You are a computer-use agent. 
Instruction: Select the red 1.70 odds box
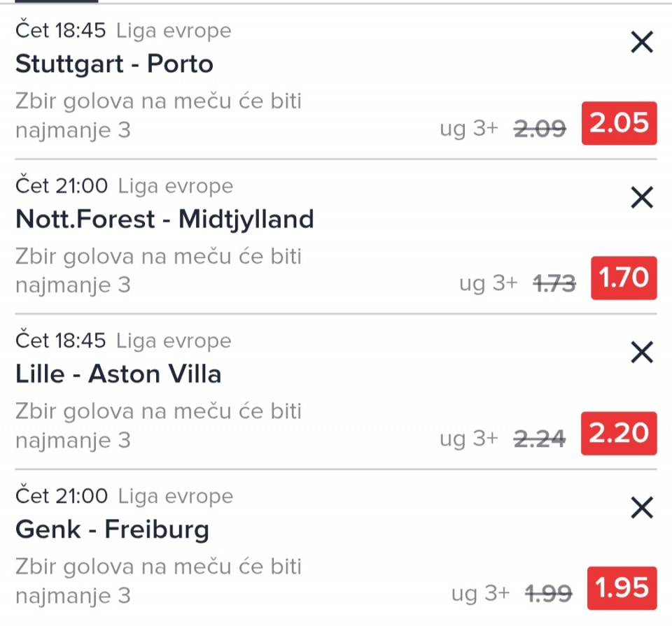pos(624,278)
